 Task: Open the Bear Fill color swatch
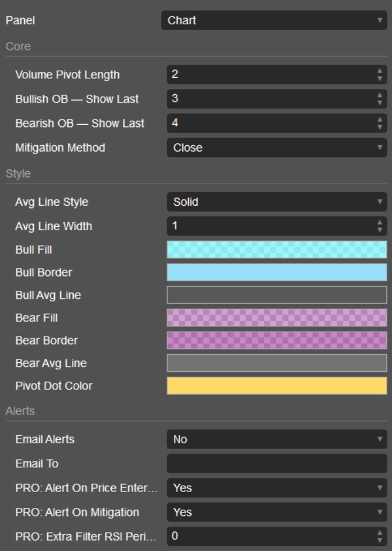click(x=274, y=318)
